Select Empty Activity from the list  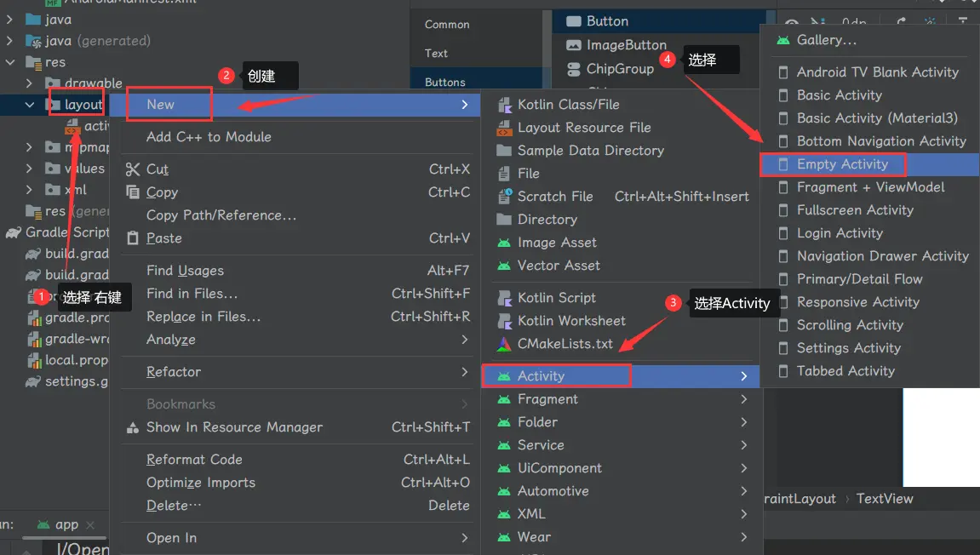842,164
